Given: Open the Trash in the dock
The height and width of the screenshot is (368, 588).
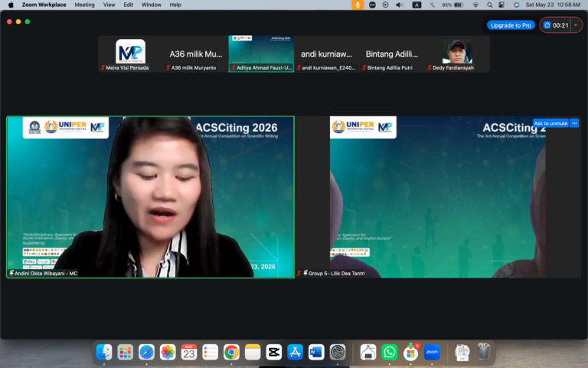Looking at the screenshot, I should click(x=484, y=351).
